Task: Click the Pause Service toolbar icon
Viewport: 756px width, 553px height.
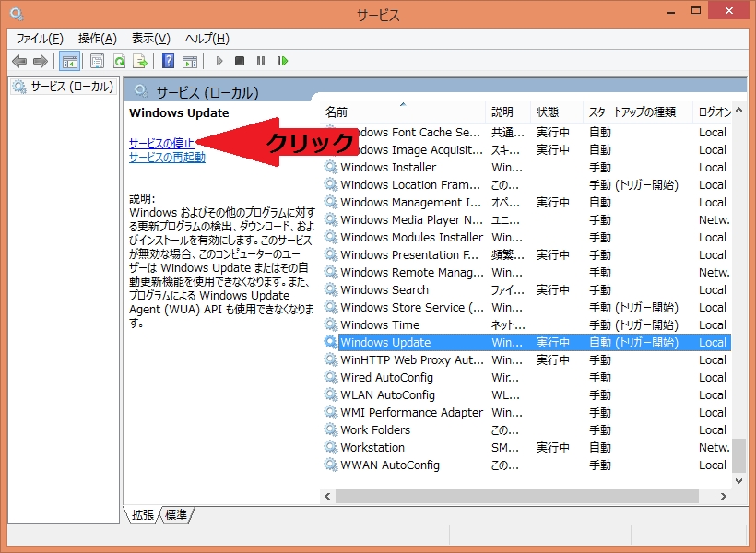Action: [261, 61]
